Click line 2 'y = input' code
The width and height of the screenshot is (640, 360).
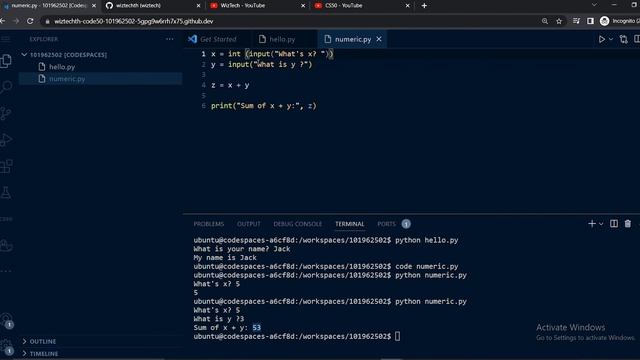[261, 64]
